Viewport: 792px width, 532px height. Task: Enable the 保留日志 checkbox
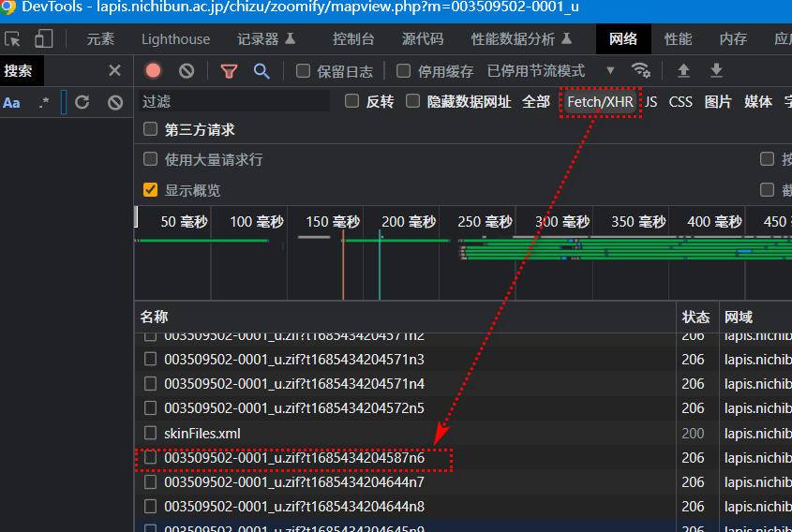303,71
